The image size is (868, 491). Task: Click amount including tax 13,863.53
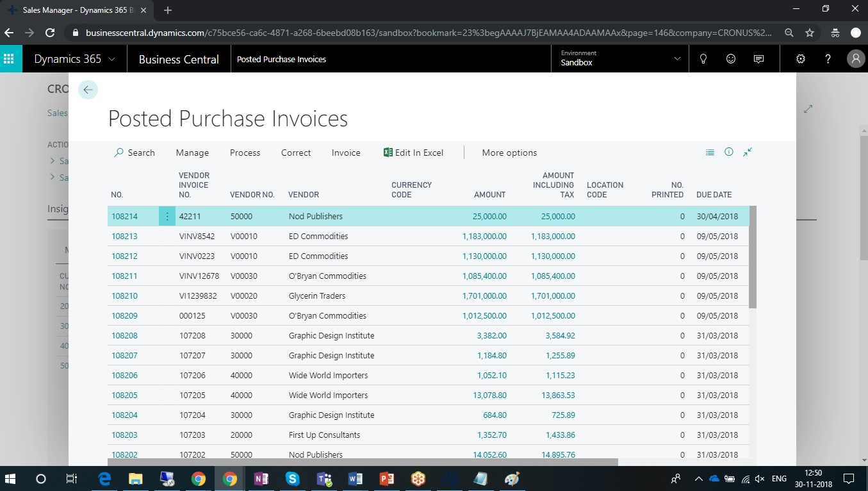tap(558, 395)
